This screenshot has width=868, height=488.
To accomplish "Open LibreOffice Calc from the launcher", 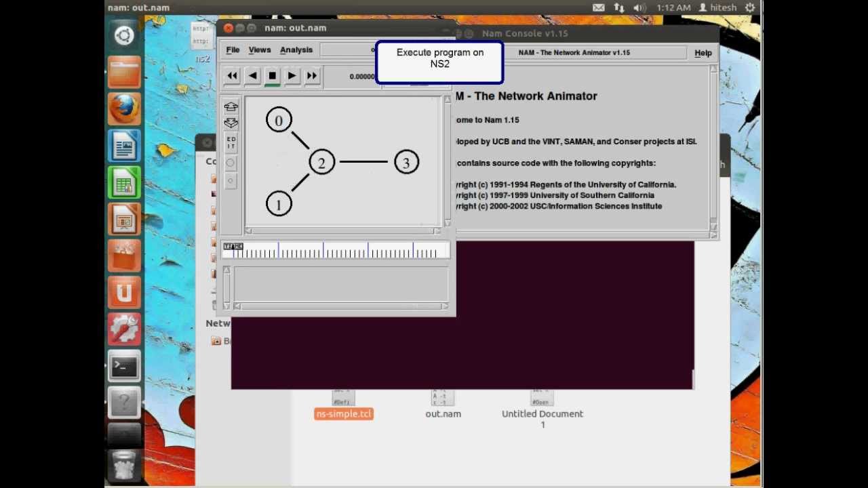I will 124,183.
